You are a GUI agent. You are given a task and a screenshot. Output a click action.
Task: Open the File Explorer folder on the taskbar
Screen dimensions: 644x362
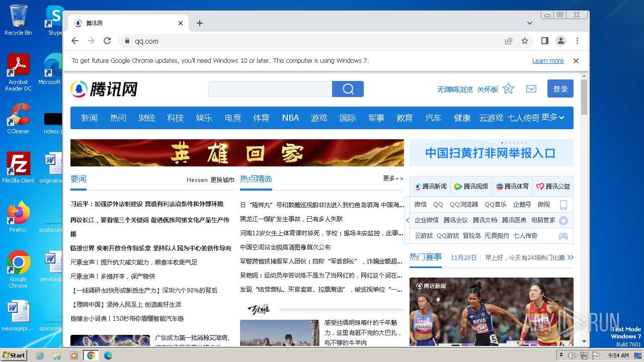point(57,355)
